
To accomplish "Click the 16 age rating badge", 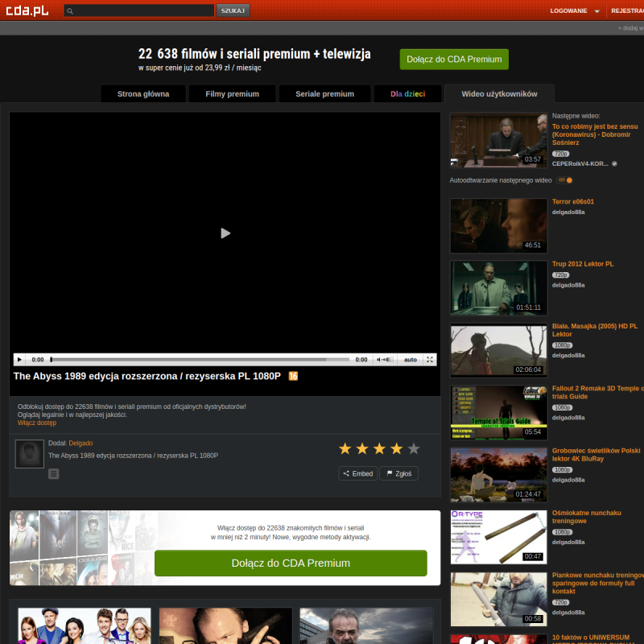I will [293, 376].
